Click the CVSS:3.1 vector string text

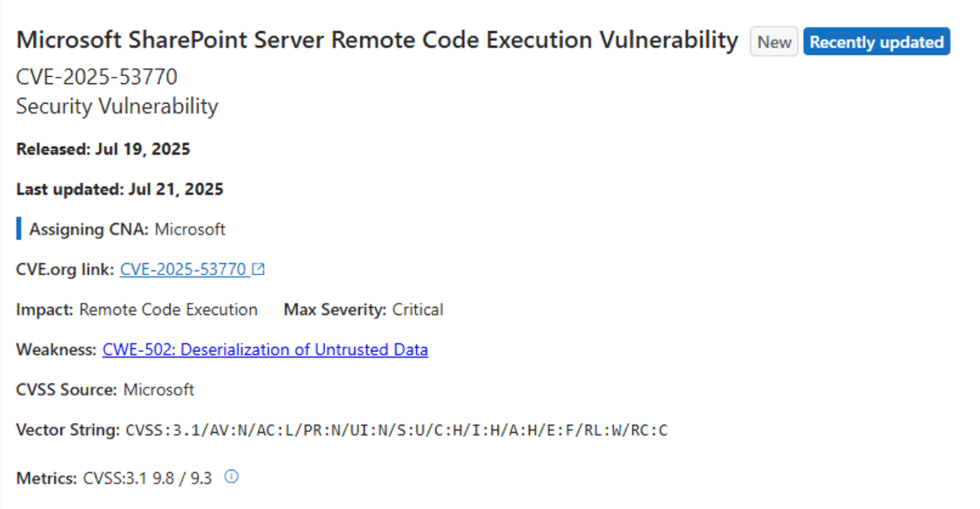pos(397,430)
